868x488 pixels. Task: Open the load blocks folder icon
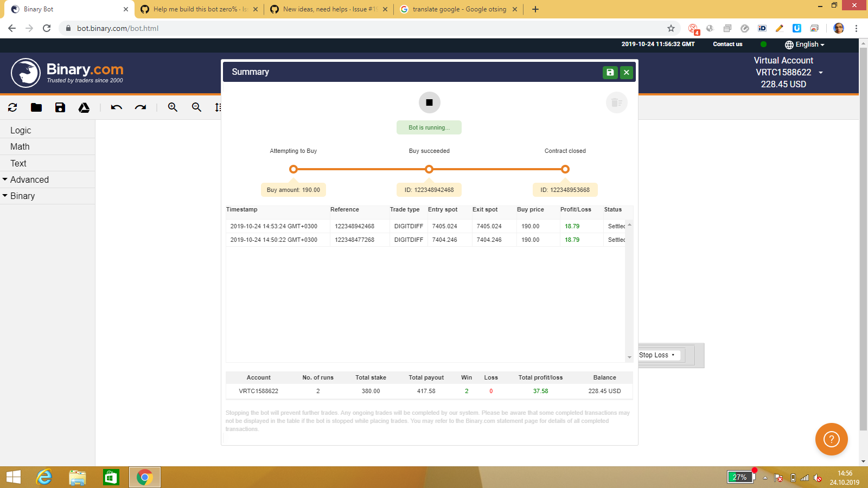[36, 107]
